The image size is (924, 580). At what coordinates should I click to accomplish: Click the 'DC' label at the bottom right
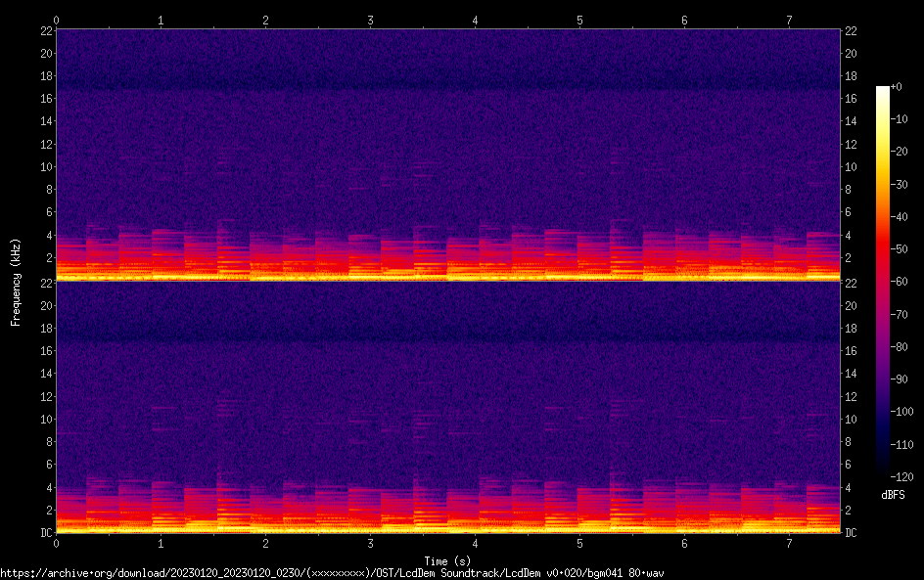tap(852, 533)
